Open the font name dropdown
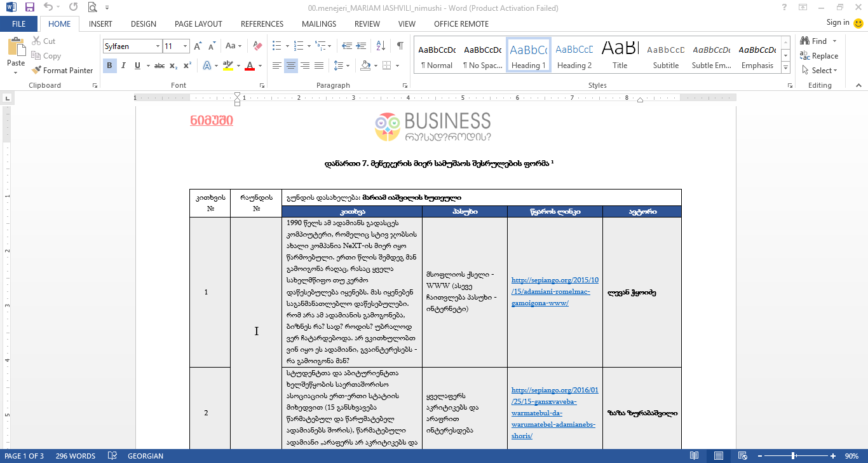Screen dimensions: 868x463 tap(157, 46)
